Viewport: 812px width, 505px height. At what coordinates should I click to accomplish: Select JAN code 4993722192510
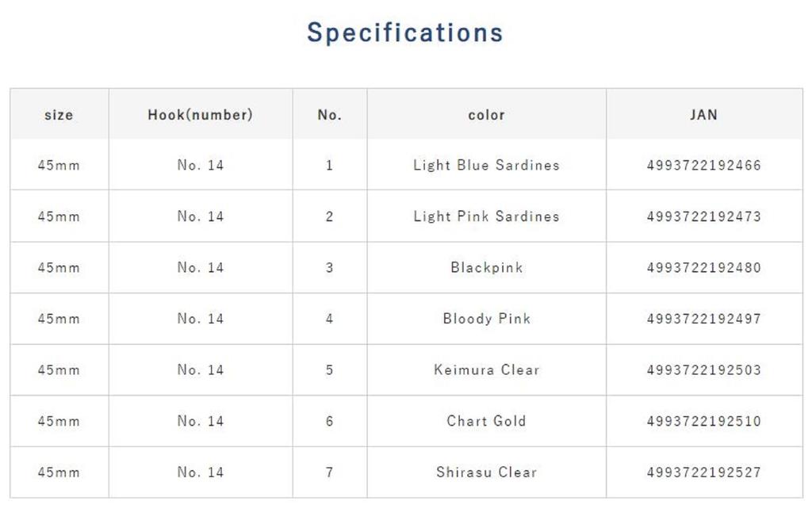coord(703,421)
